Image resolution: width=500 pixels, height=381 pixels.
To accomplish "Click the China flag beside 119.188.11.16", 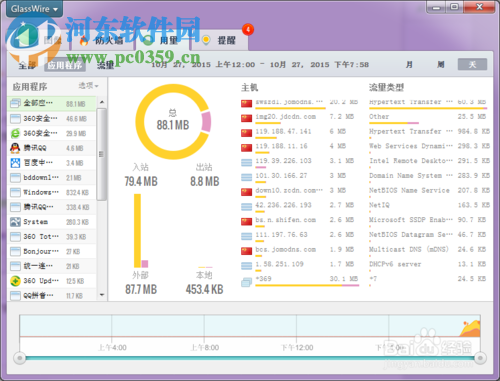I will [x=246, y=147].
